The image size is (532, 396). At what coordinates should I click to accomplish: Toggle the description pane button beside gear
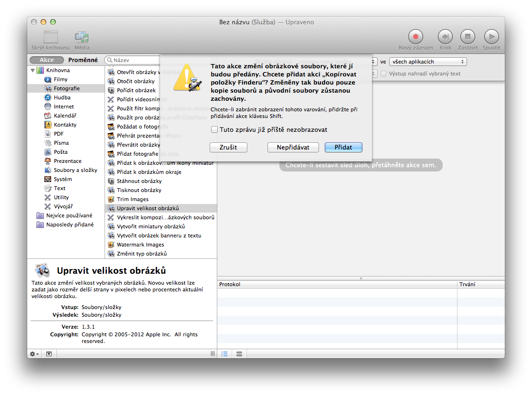tap(49, 353)
